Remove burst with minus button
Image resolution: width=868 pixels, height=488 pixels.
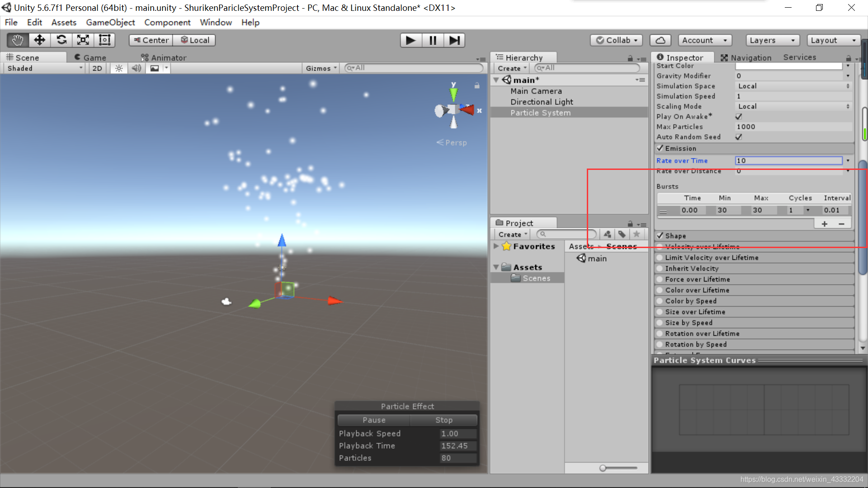coord(841,224)
